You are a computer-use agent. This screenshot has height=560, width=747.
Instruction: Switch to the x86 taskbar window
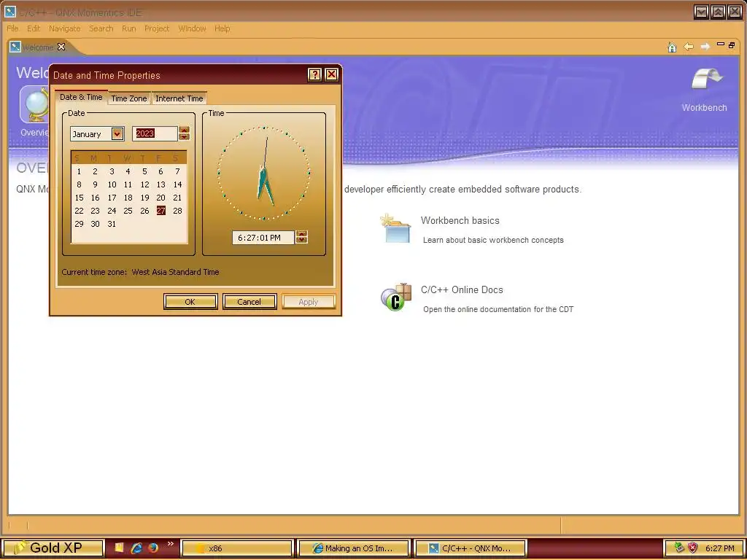pyautogui.click(x=237, y=548)
